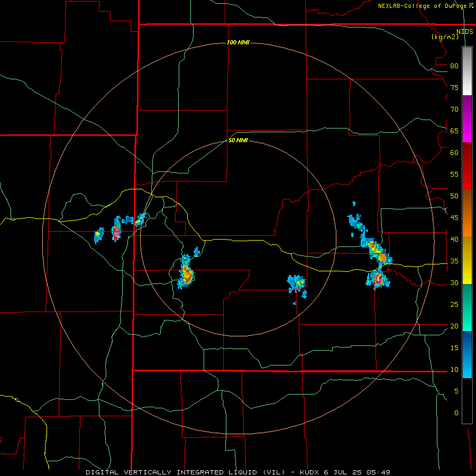Click the 6 JUL 25 date text

[343, 472]
